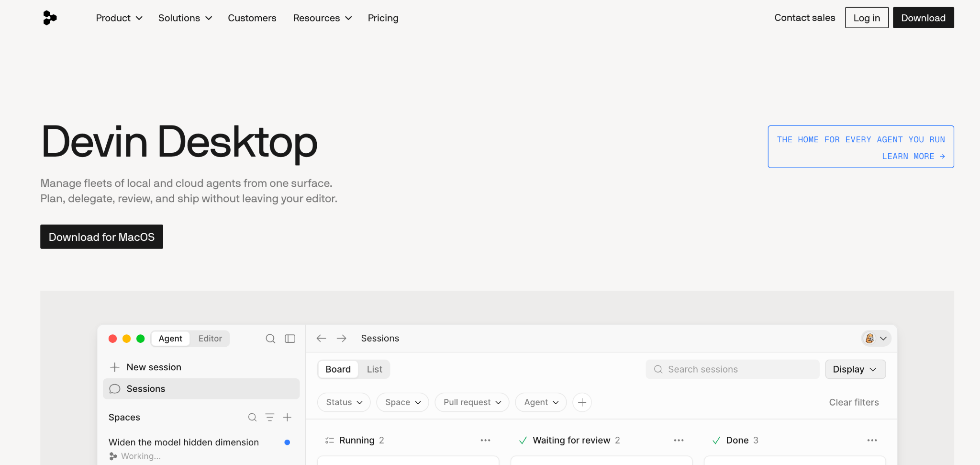
Task: Expand the Solutions menu
Action: (x=185, y=18)
